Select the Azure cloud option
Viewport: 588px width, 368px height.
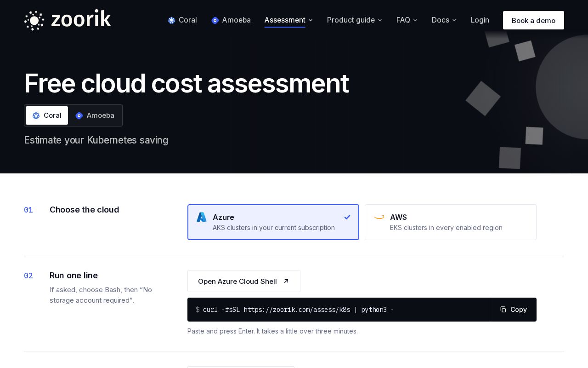click(x=273, y=222)
